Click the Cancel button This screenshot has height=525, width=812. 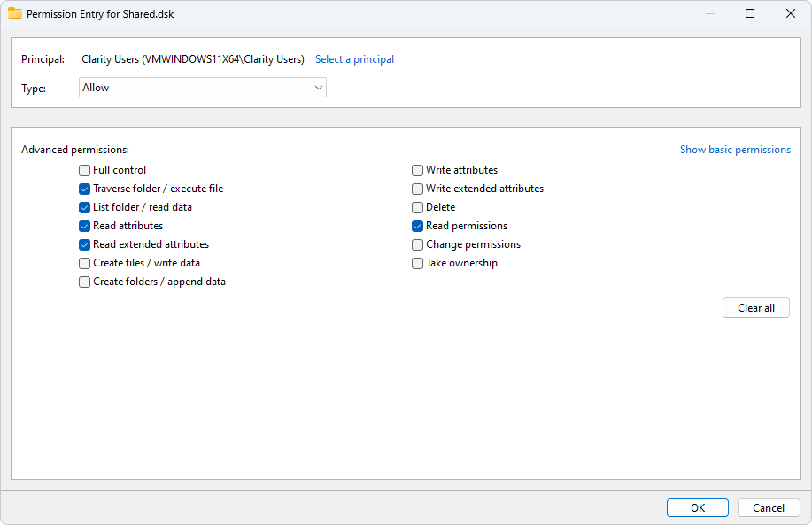coord(769,508)
